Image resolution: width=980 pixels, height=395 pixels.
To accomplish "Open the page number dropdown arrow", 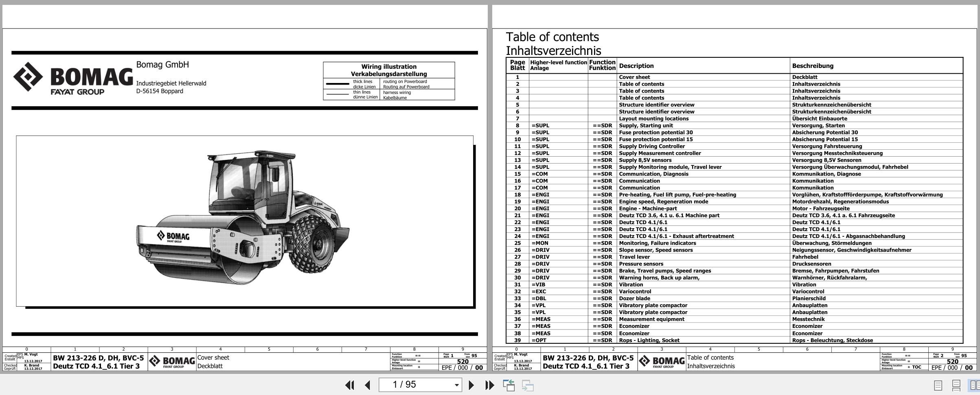I will [456, 385].
